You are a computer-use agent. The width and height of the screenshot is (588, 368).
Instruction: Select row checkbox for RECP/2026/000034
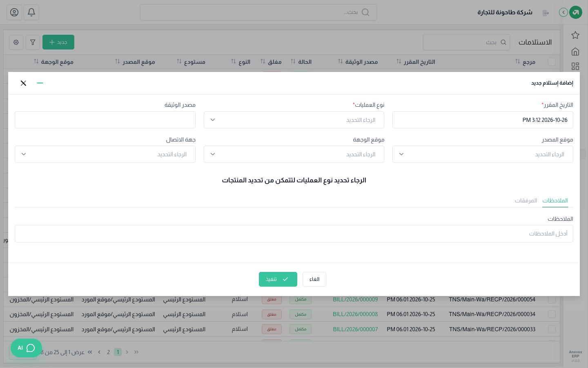point(552,314)
